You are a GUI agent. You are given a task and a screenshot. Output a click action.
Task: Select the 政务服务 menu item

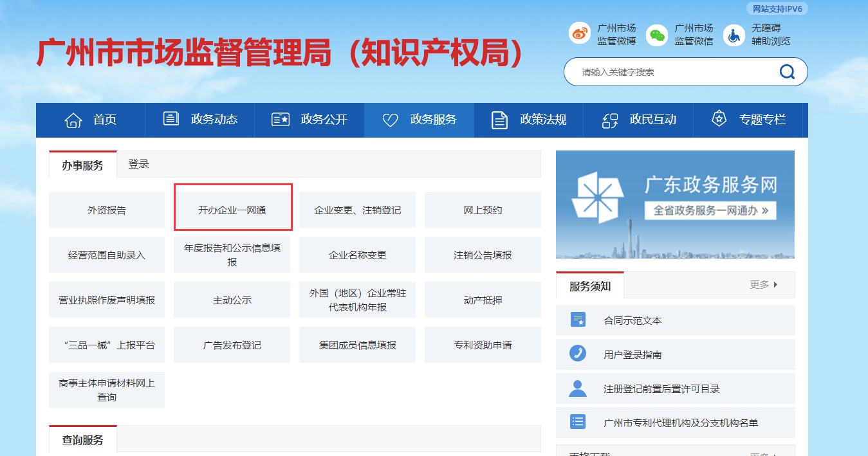[x=420, y=120]
